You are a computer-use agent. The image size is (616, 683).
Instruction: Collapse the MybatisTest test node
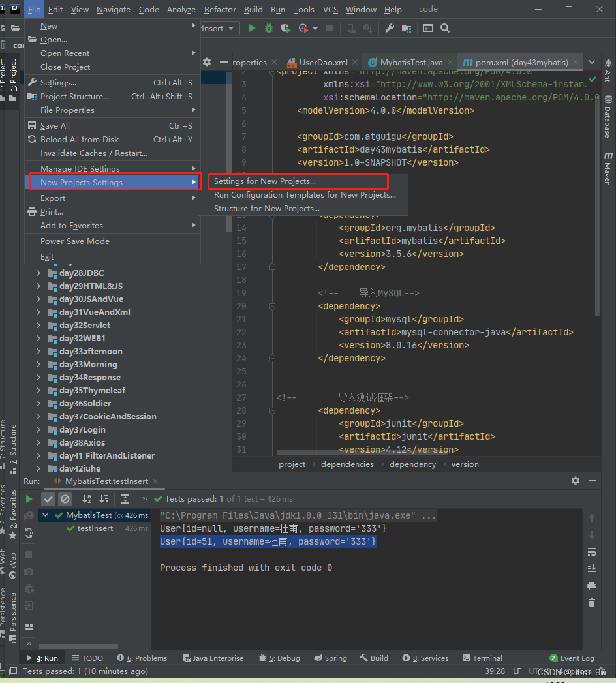[x=45, y=515]
